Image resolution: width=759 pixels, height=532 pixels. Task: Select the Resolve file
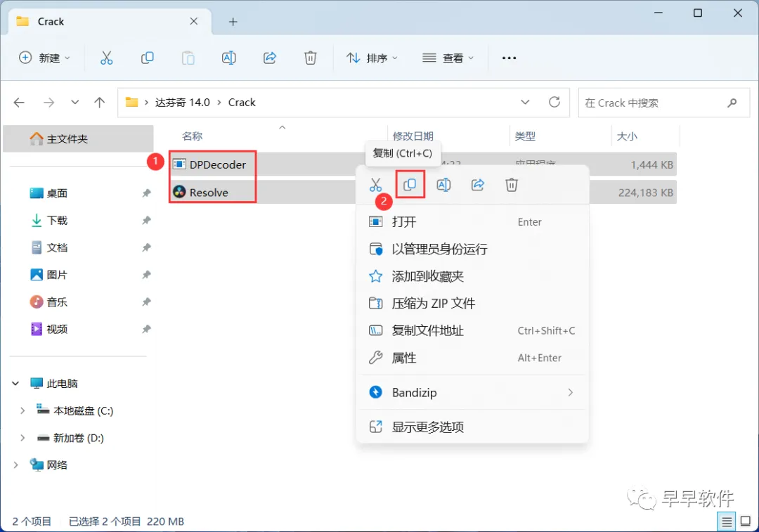(208, 192)
